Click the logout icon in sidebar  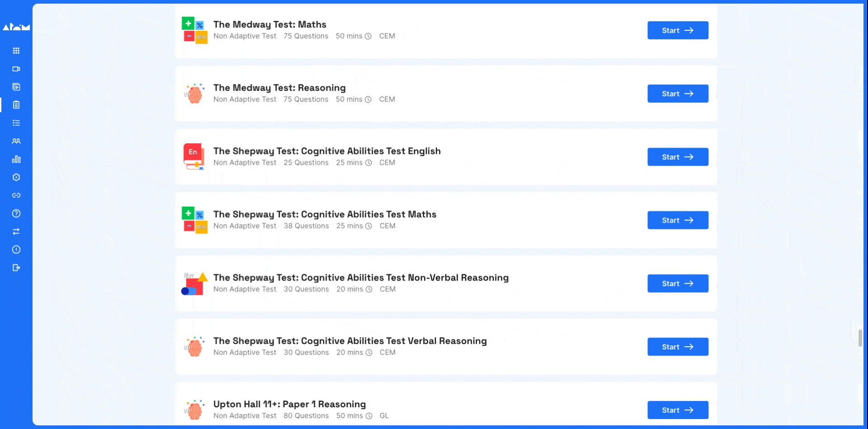coord(16,268)
